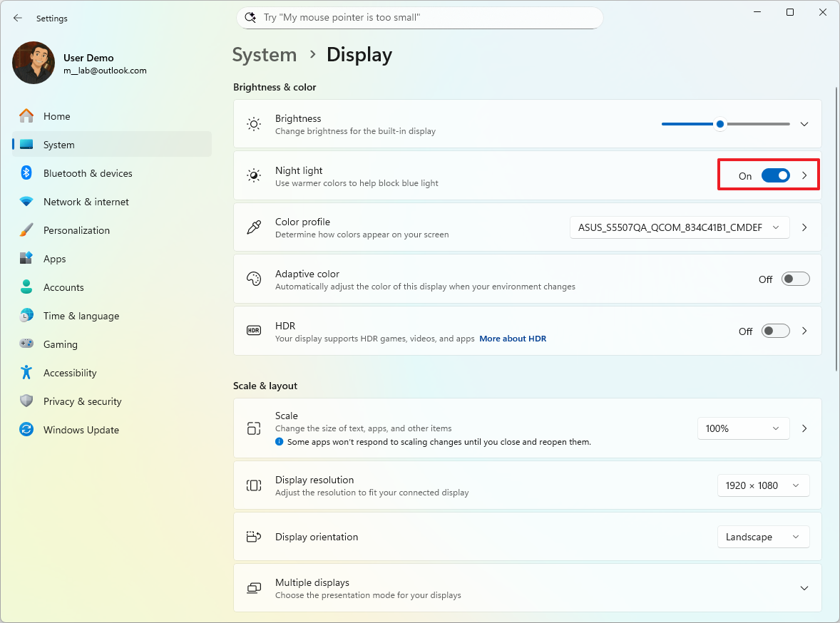Select System in the breadcrumb

[265, 54]
